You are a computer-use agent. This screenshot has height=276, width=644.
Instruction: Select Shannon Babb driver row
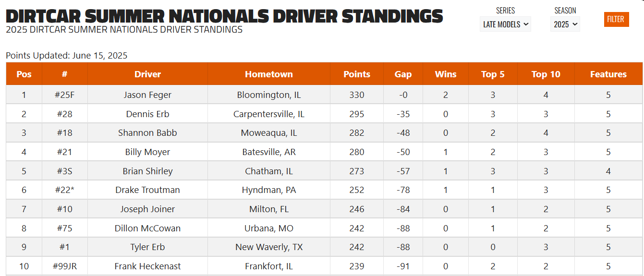tap(324, 133)
